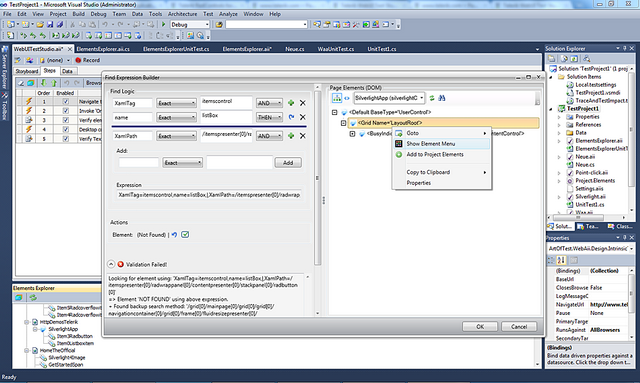Viewport: 640px width, 383px height.
Task: Click green plus icon on XamlTag row
Action: (291, 103)
